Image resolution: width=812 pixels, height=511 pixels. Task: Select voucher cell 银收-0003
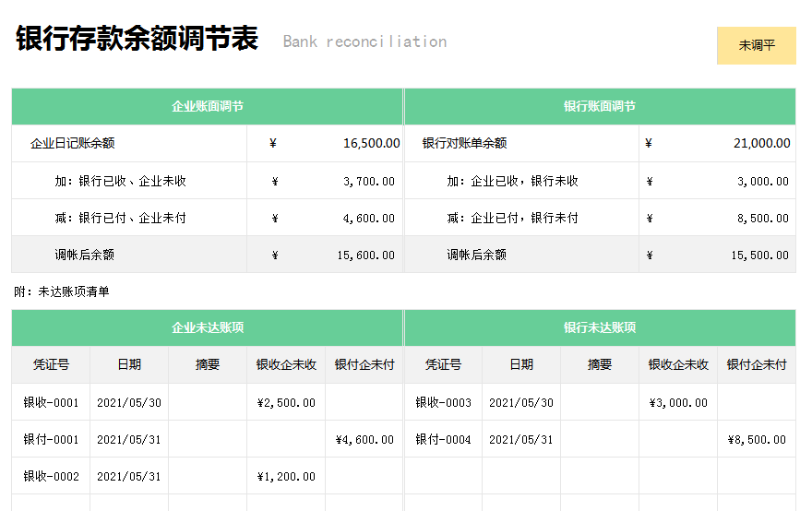443,402
